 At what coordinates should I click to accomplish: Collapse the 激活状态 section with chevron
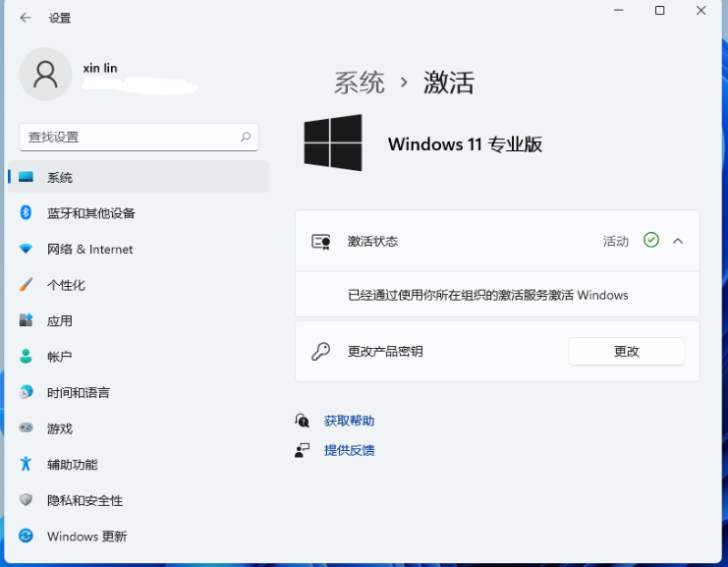[x=678, y=241]
